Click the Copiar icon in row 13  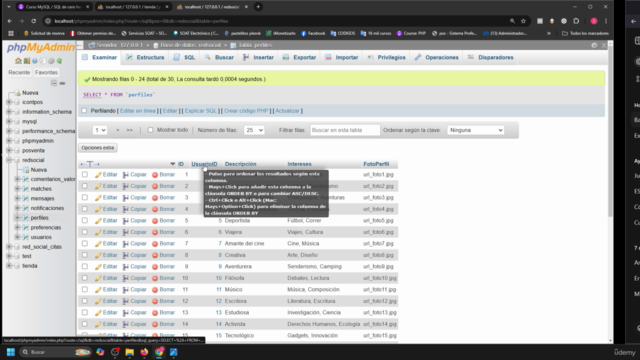coord(126,313)
